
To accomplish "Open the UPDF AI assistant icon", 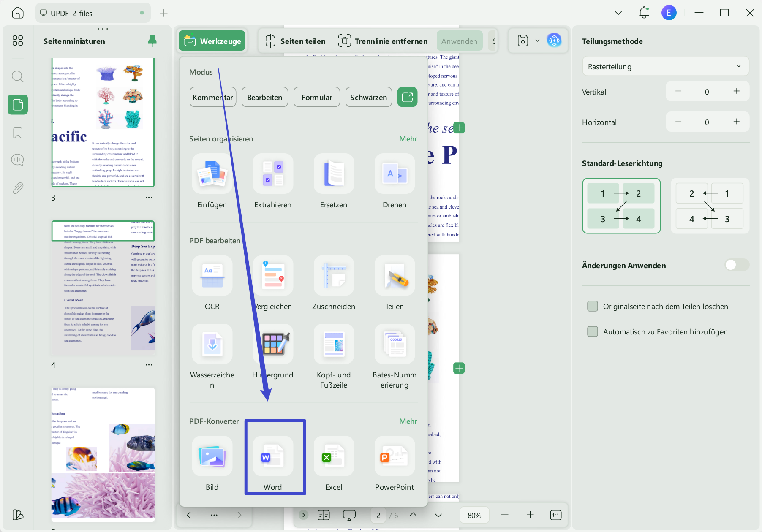I will (x=554, y=41).
